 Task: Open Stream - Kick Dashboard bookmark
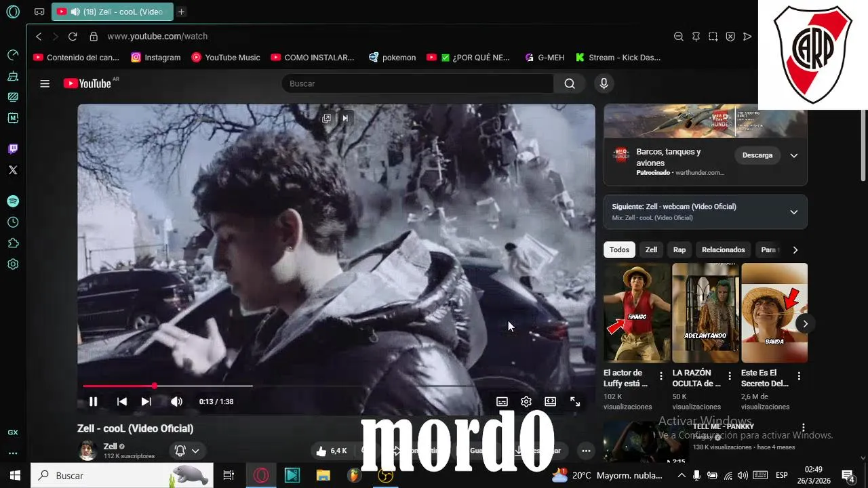(618, 58)
